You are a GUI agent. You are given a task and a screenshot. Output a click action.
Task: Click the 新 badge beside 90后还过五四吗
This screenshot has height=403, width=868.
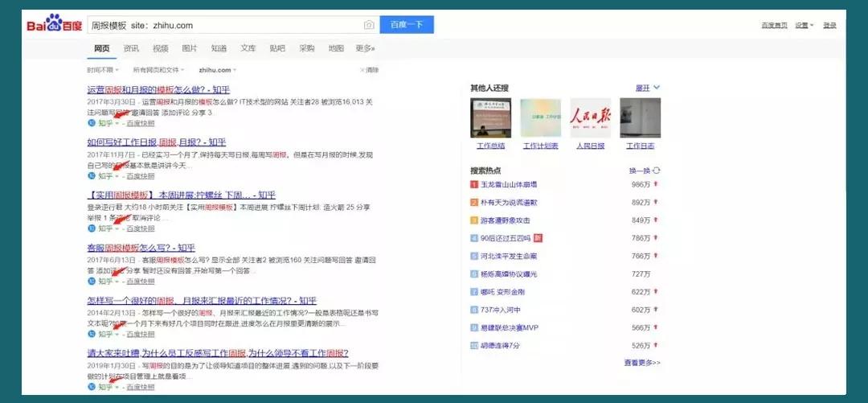pyautogui.click(x=538, y=238)
